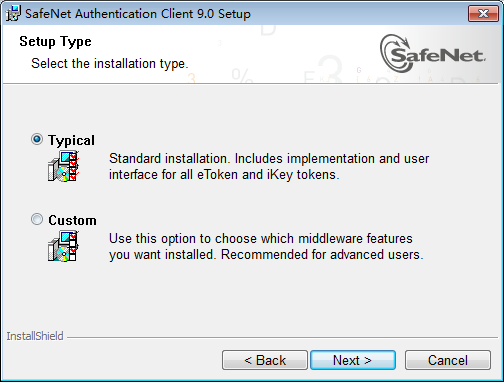Click the 'Recommended for advanced users' sentence

(x=322, y=254)
